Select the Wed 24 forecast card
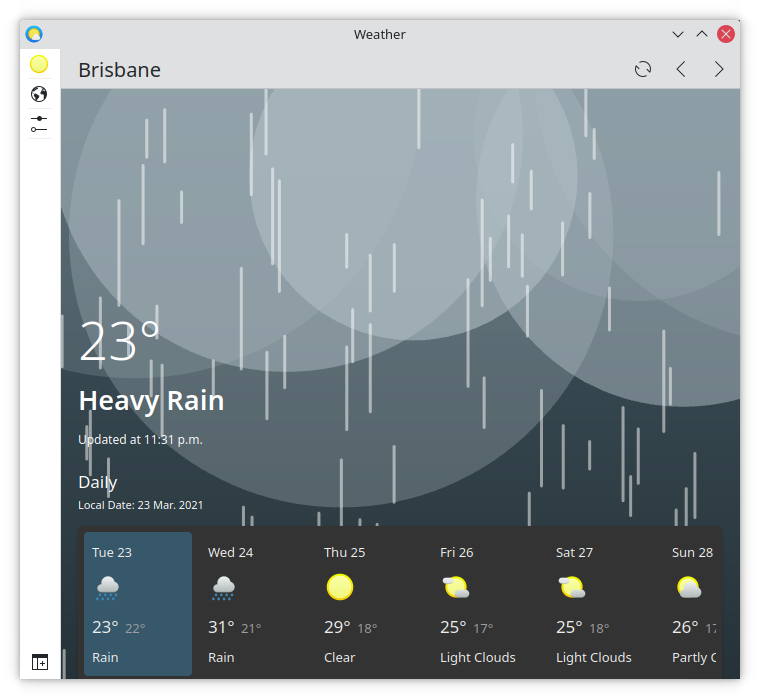Viewport: 760px width, 699px height. [x=254, y=603]
